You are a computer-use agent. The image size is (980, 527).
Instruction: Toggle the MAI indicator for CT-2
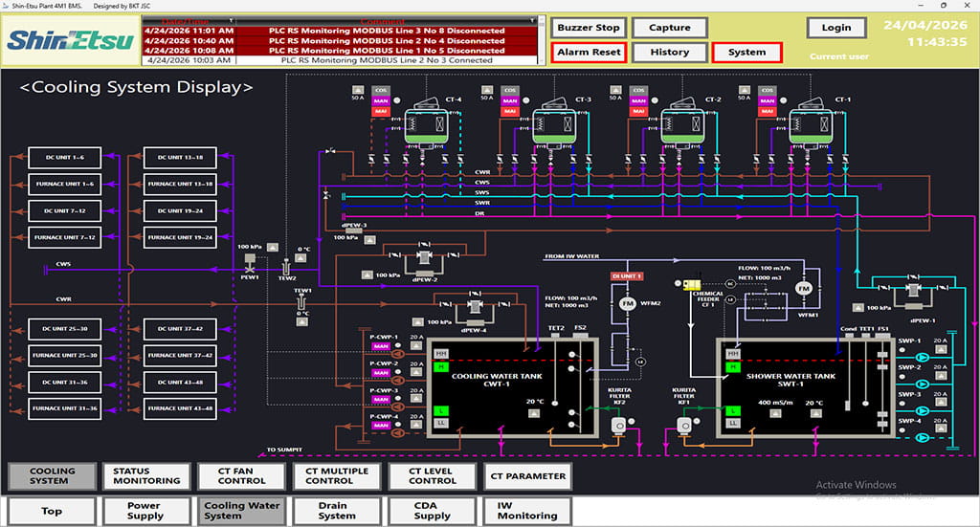[638, 112]
